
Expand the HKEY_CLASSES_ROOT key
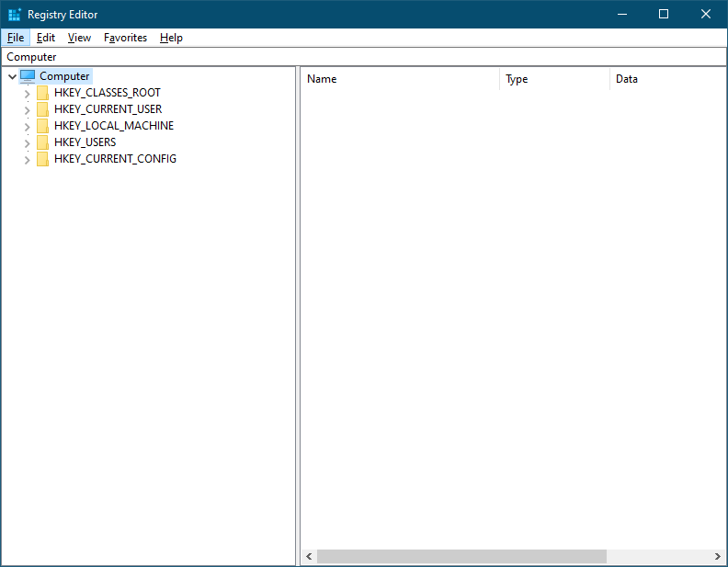[x=27, y=94]
